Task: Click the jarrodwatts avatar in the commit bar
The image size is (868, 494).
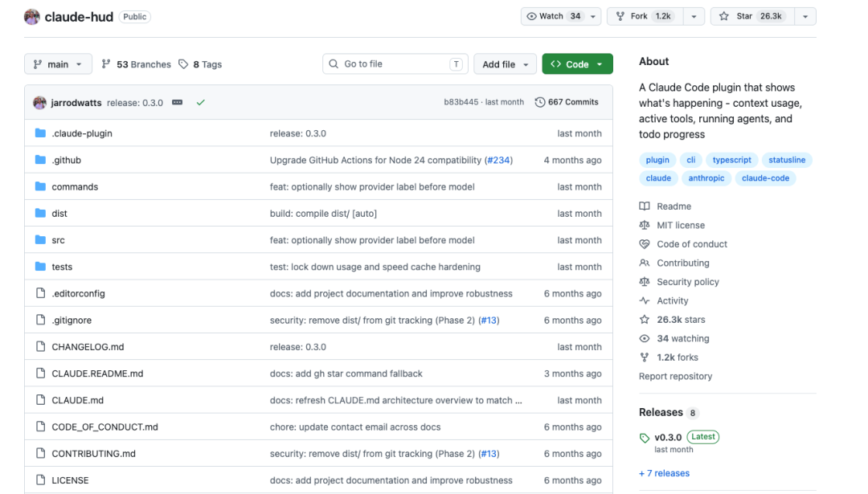Action: point(39,102)
